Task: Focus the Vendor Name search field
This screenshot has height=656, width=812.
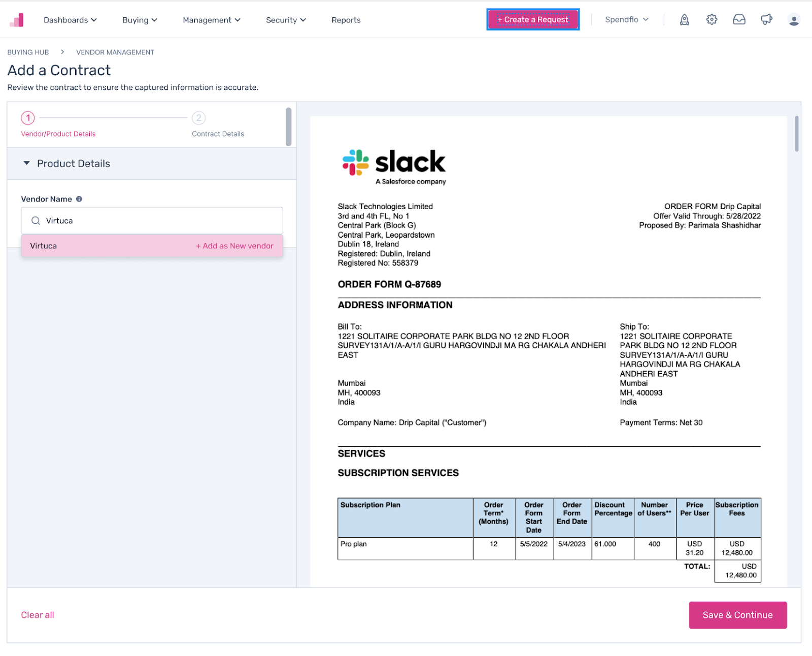Action: 152,221
